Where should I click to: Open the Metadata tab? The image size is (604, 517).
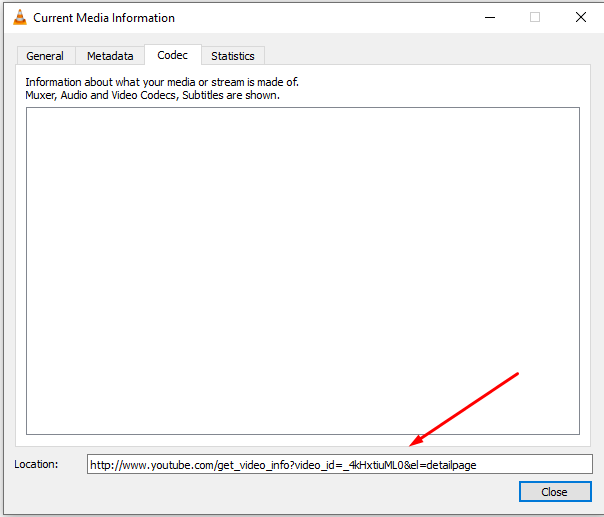coord(110,56)
